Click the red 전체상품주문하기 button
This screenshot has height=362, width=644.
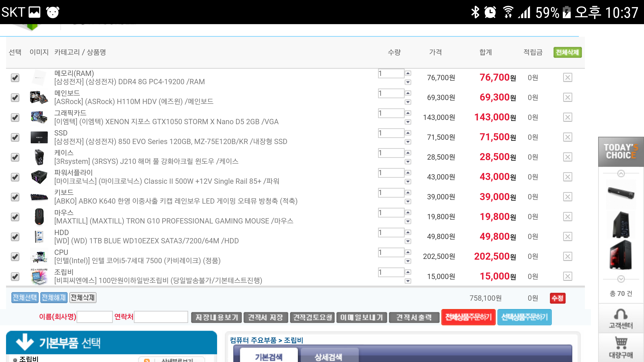(468, 317)
